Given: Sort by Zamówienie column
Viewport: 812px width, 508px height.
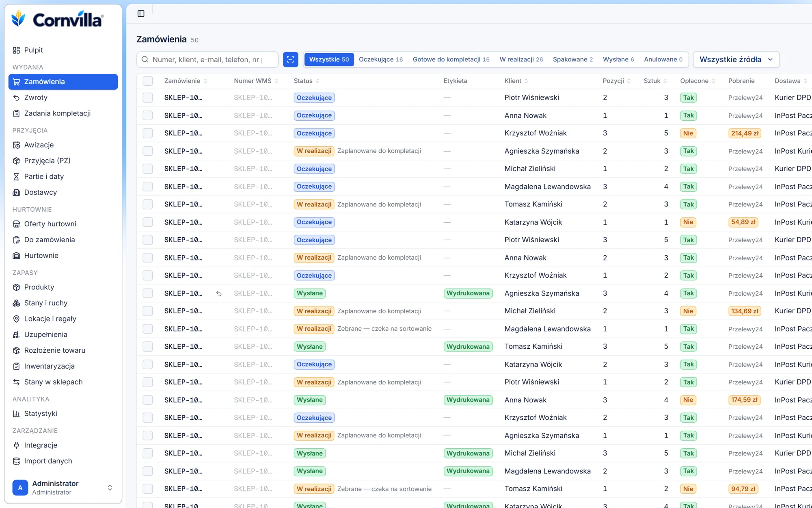Looking at the screenshot, I should (x=186, y=81).
